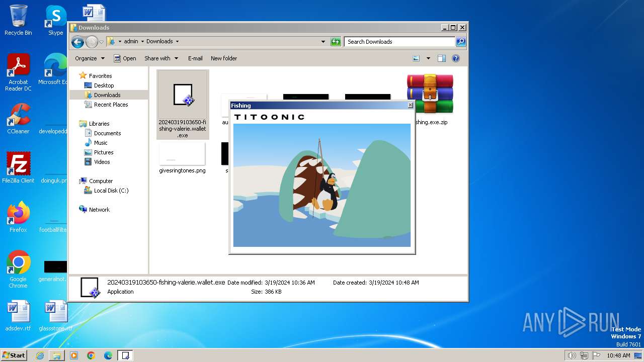The width and height of the screenshot is (644, 362).
Task: Open the adsdev.rtf desktop file
Action: pyautogui.click(x=18, y=316)
